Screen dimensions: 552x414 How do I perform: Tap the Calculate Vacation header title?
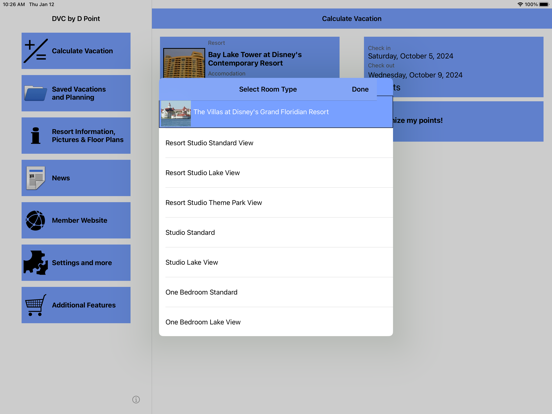(x=351, y=19)
